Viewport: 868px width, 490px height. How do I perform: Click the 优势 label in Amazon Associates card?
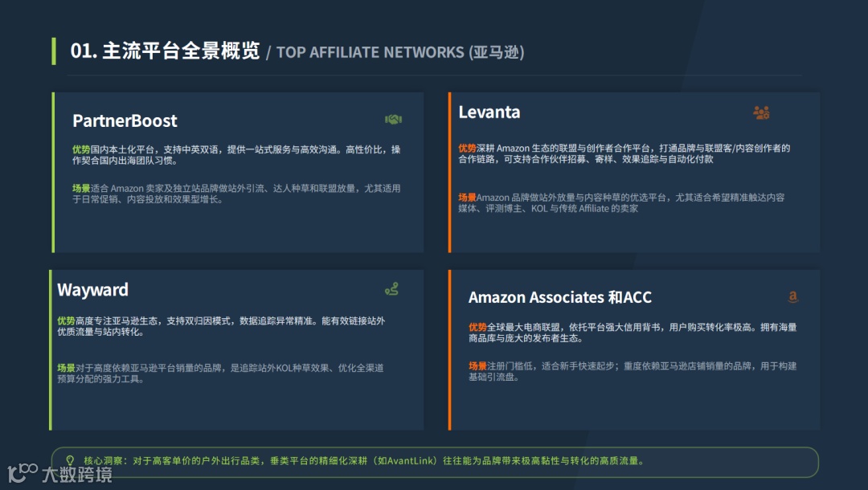tap(477, 328)
